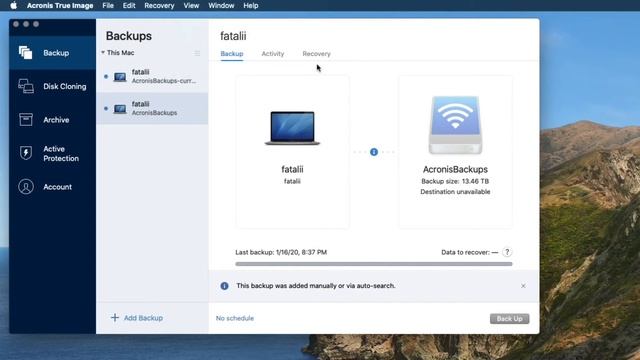Click the blue info dot between source and destination
Screen dimensions: 640x360
[x=374, y=152]
